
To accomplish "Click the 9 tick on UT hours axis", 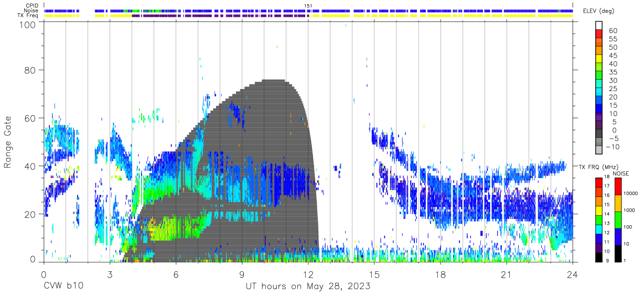I will click(x=242, y=274).
